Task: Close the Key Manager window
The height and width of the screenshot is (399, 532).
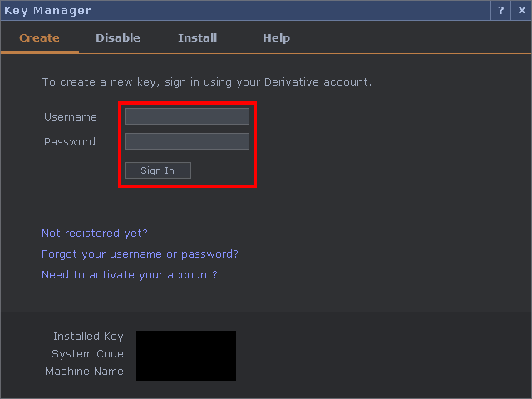Action: click(521, 11)
